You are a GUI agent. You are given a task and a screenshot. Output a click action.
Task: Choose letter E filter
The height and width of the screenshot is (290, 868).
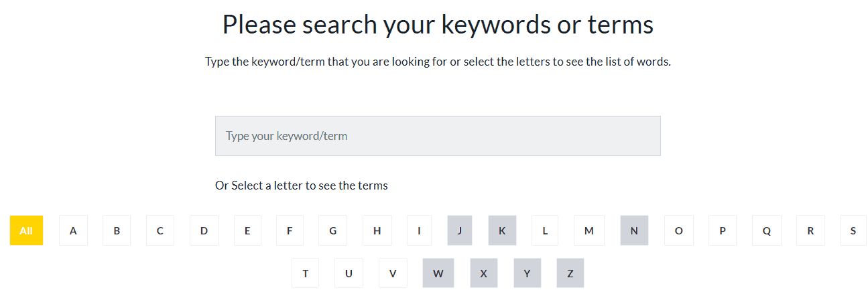pyautogui.click(x=247, y=230)
